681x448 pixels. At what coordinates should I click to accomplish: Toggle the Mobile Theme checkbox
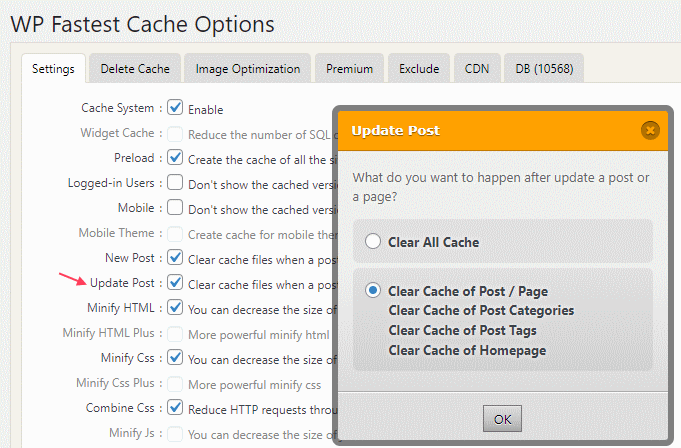[x=175, y=233]
